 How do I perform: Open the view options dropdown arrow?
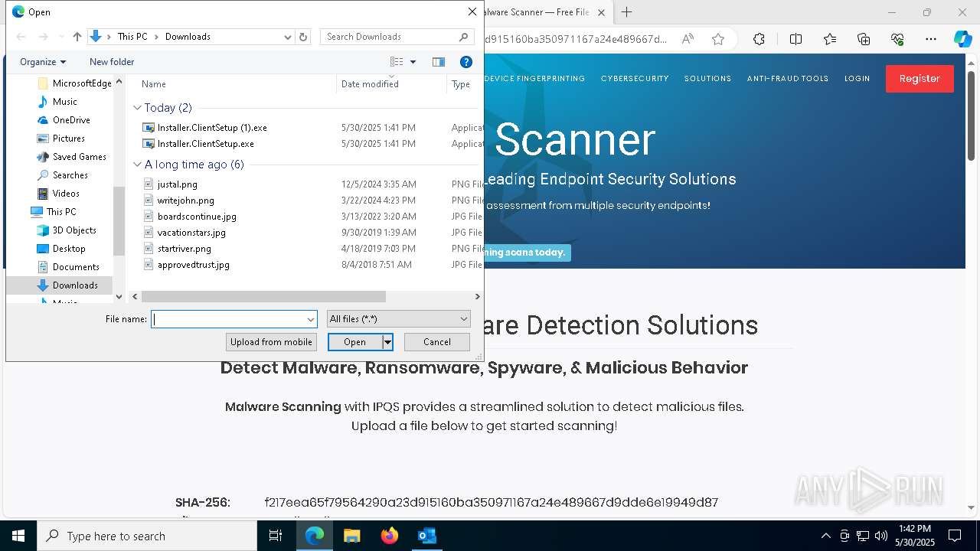(413, 62)
